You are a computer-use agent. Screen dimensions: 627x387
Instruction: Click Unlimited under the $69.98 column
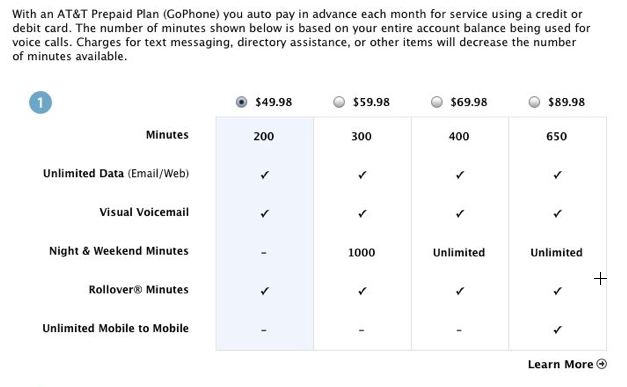(x=459, y=253)
